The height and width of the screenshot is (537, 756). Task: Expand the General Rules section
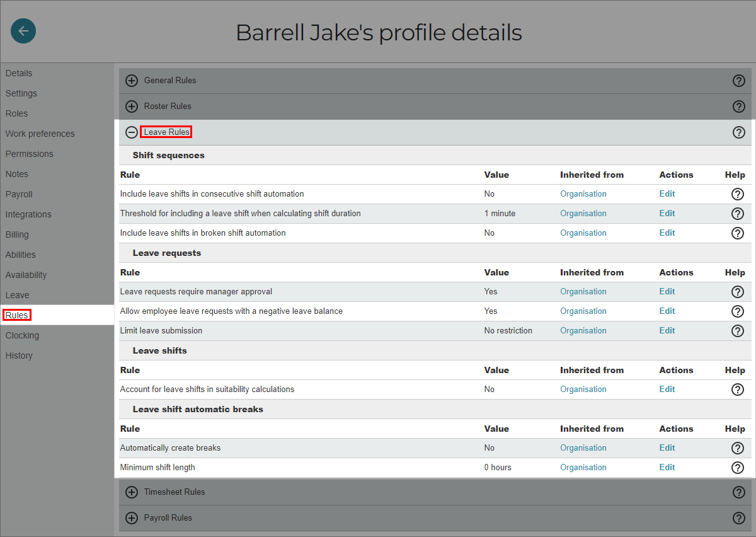click(x=132, y=81)
